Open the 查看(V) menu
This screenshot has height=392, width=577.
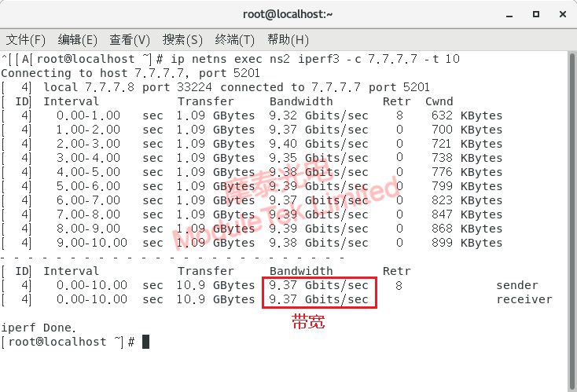tap(130, 39)
